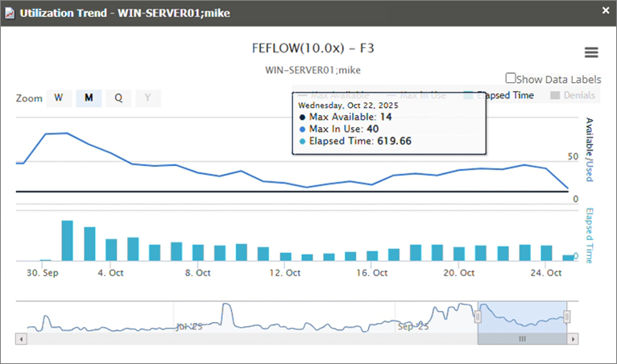Viewport: 617px width, 364px height.
Task: Click the navigator scrollbar thumb
Action: 522,339
